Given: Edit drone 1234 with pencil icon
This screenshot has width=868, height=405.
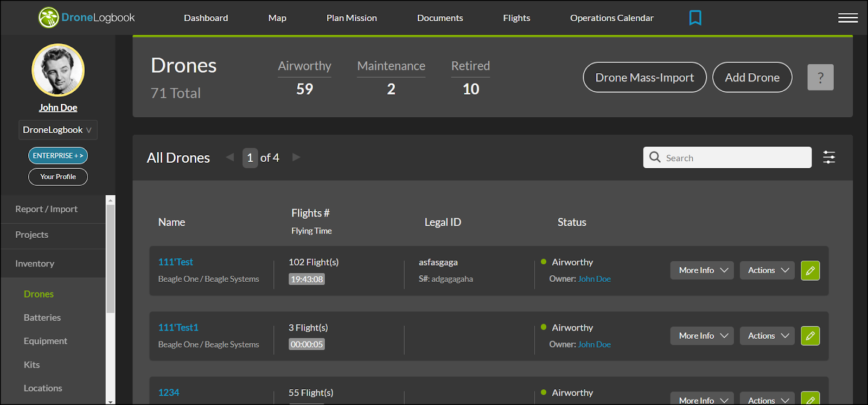Looking at the screenshot, I should 810,398.
